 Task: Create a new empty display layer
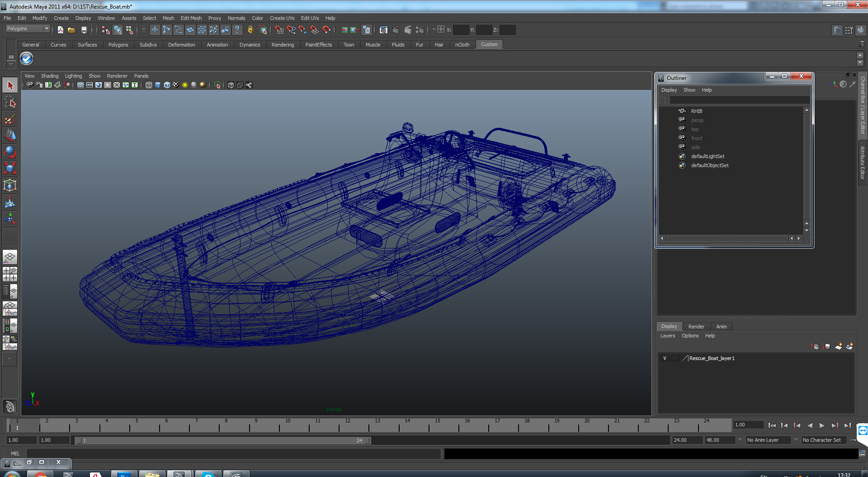(x=838, y=346)
